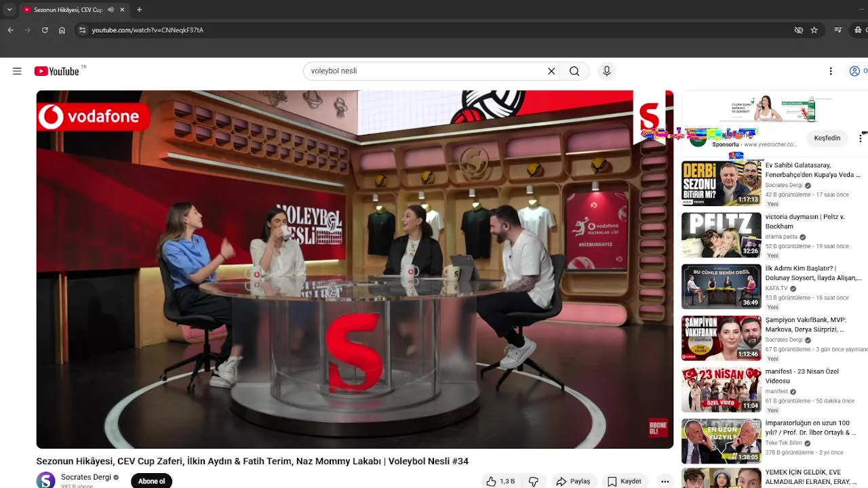This screenshot has width=868, height=488.
Task: Open the Socrates Dergi channel name link
Action: coord(85,477)
